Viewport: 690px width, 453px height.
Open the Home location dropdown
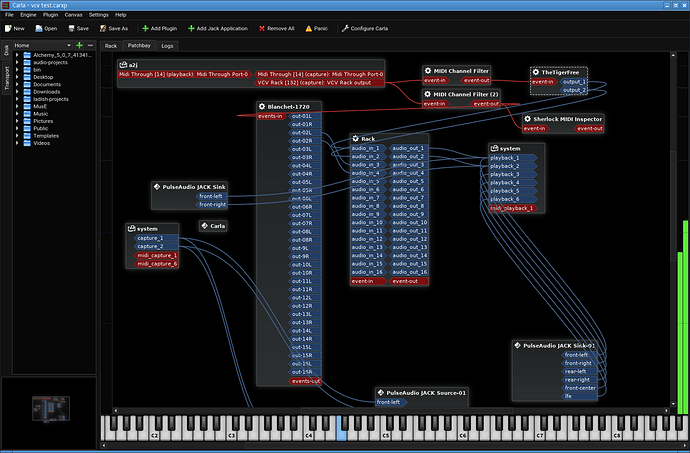[x=43, y=45]
